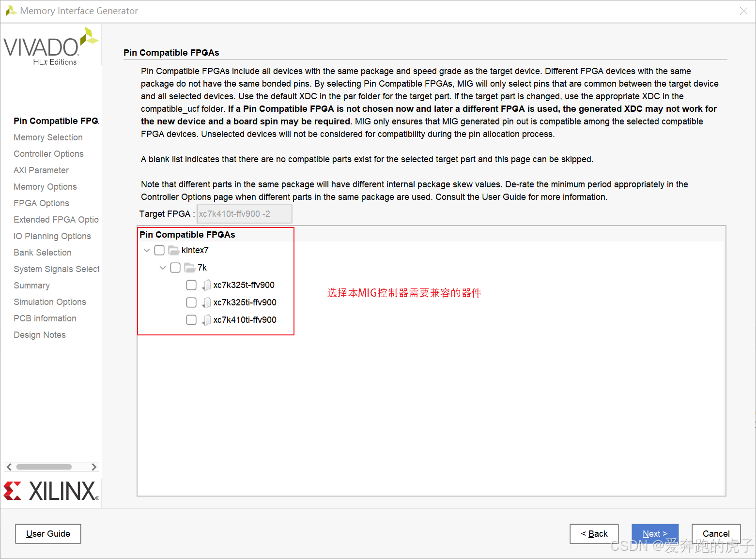The width and height of the screenshot is (756, 559).
Task: Click the xc7k325ti-ffv900 device icon
Action: (x=206, y=302)
